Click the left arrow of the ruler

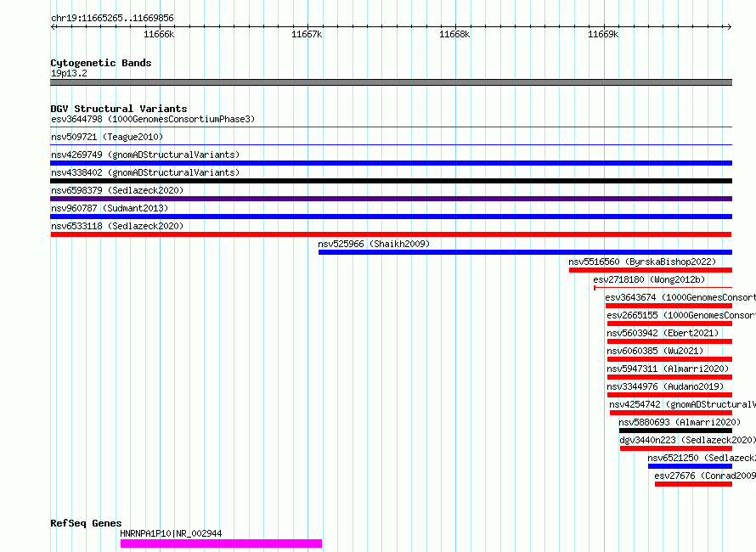click(x=53, y=26)
